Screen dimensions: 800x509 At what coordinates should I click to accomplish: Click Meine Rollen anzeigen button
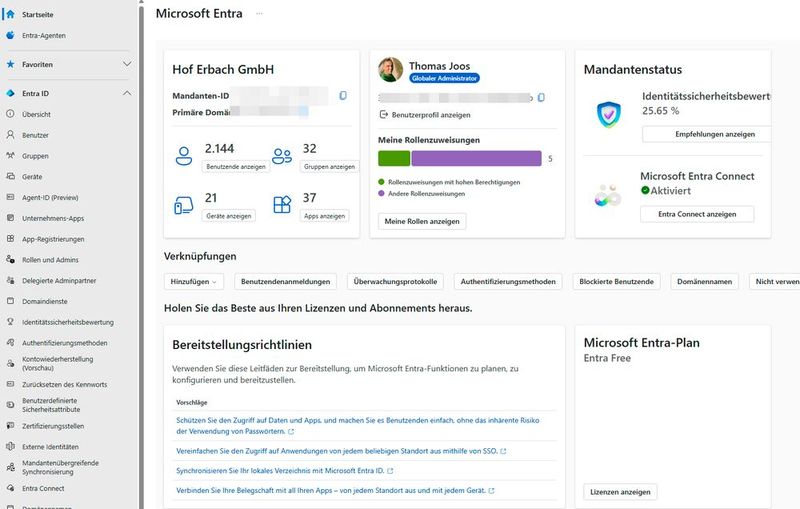(422, 221)
